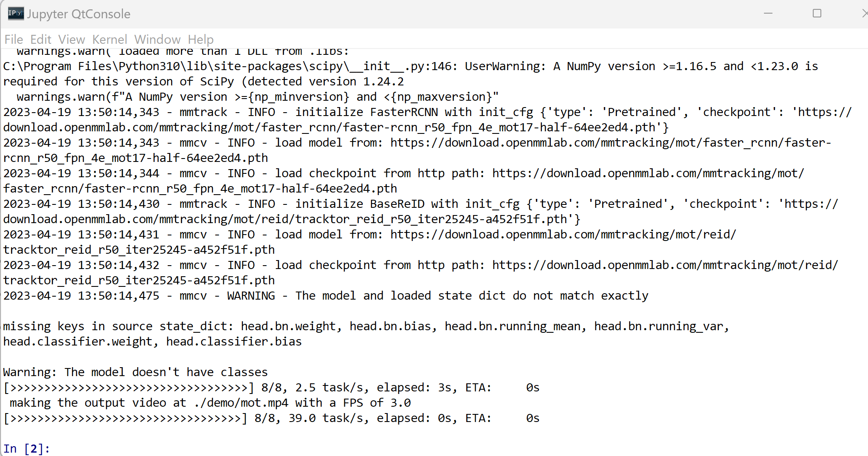Click the IPython app icon in title bar

(16, 14)
